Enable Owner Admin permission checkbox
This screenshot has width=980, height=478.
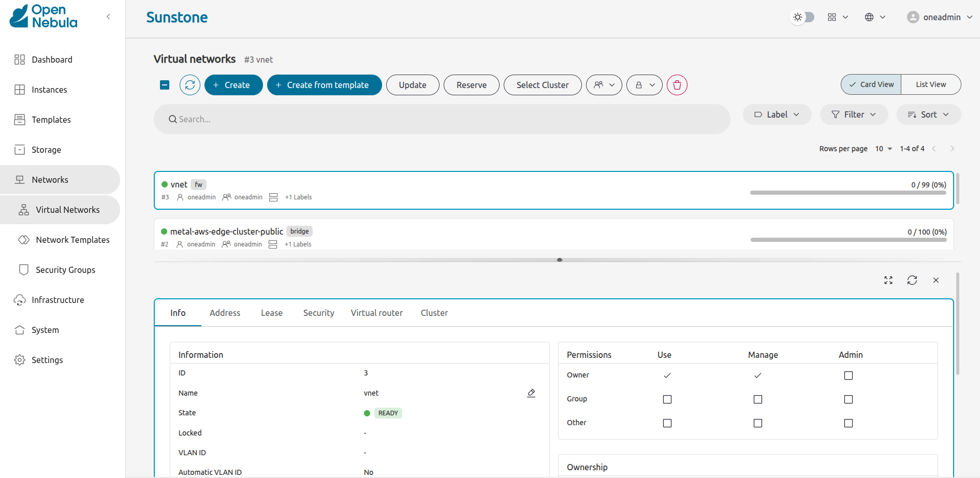pos(848,375)
